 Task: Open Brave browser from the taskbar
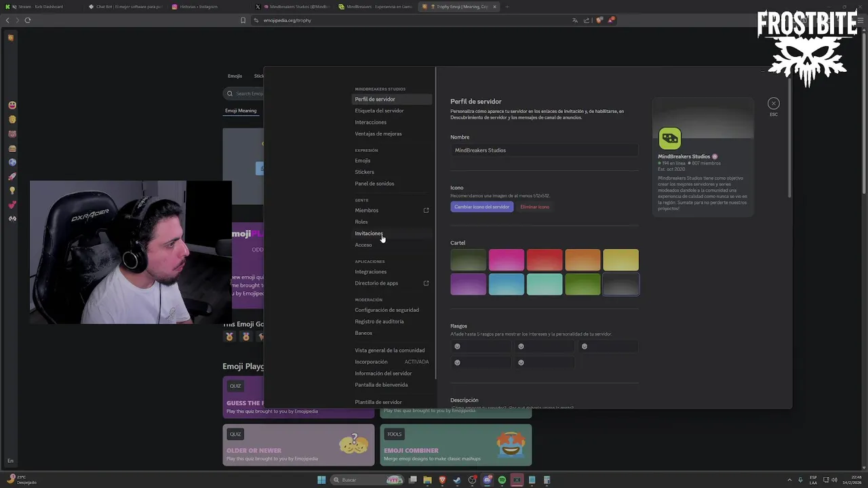(442, 480)
